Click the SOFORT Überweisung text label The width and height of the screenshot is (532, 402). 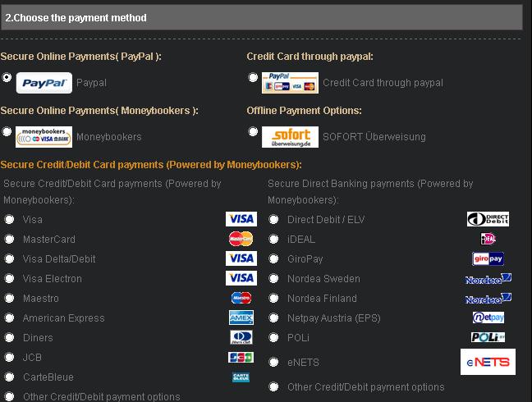pyautogui.click(x=374, y=137)
